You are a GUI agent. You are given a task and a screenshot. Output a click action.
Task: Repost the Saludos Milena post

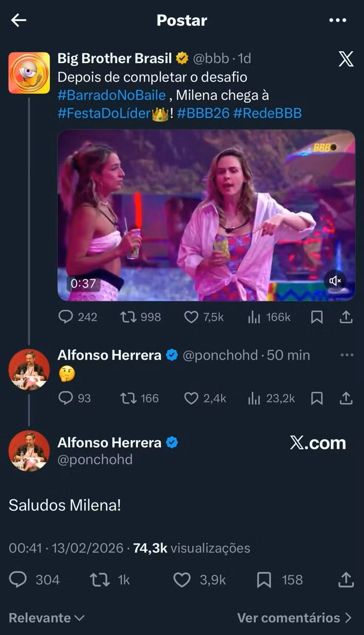point(100,580)
